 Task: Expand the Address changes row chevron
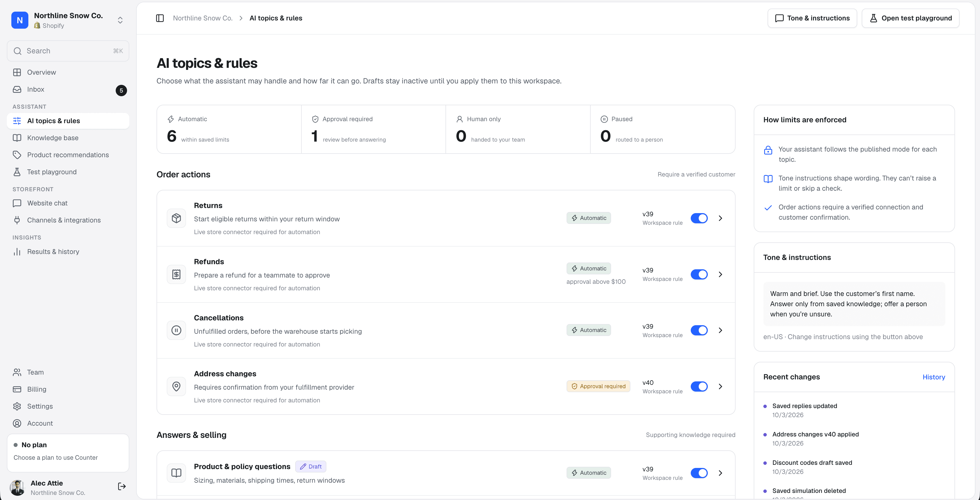720,386
